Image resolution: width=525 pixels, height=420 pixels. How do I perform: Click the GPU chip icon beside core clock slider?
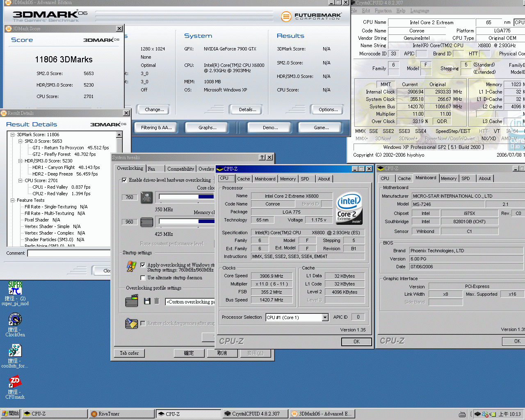(147, 198)
